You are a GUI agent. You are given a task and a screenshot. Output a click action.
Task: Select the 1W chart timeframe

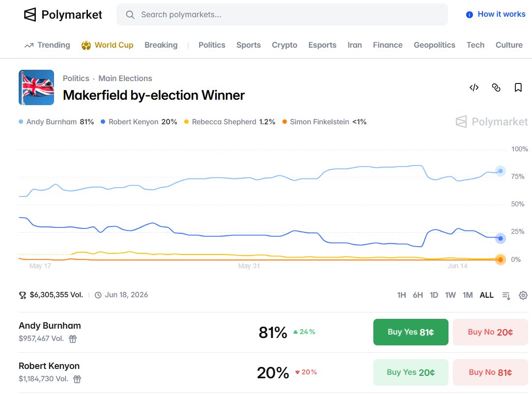[x=450, y=295]
